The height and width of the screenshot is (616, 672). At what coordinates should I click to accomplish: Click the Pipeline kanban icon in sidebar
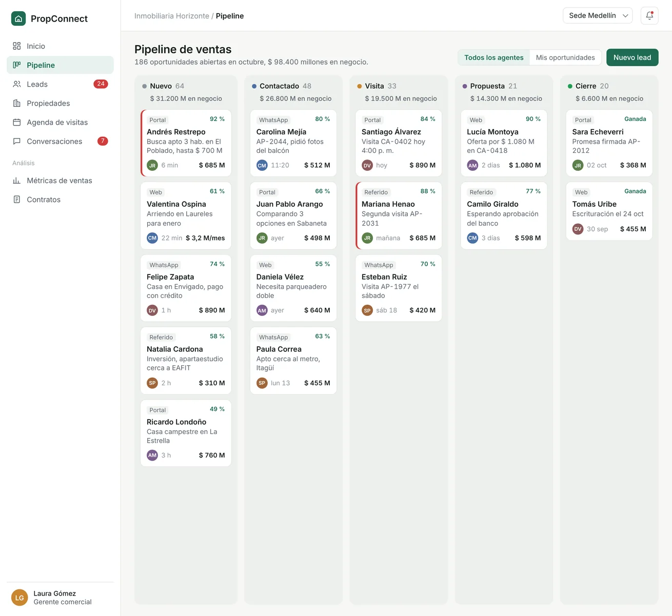coord(17,65)
